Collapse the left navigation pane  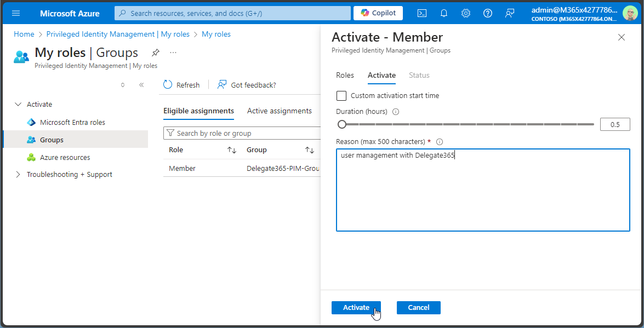141,85
